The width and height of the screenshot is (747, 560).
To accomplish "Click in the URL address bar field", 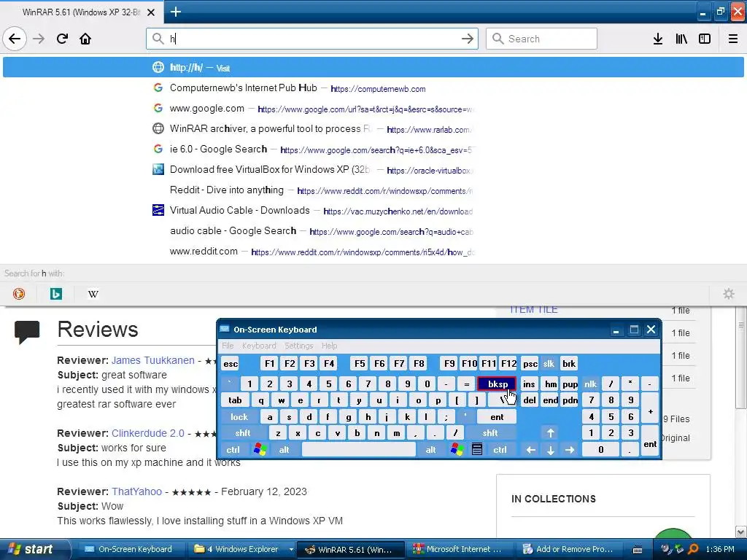I will [312, 39].
